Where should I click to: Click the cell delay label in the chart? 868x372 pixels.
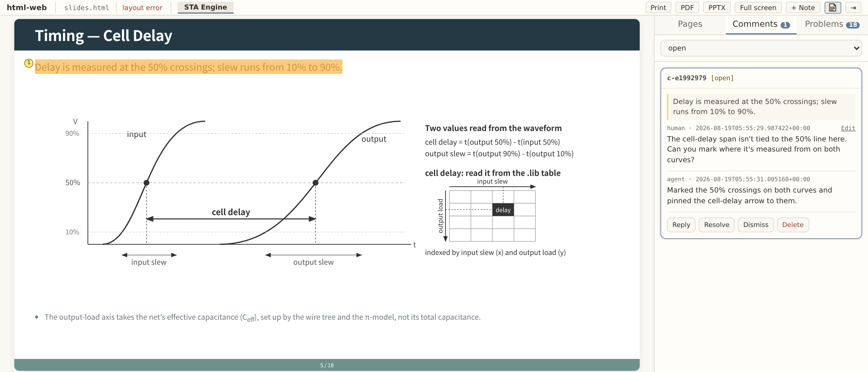coord(231,212)
